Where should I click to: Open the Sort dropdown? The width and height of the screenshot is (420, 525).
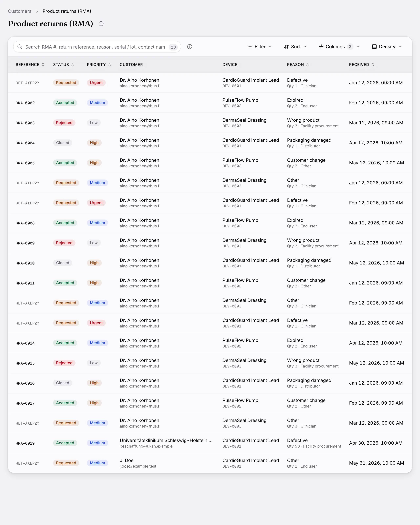pyautogui.click(x=295, y=47)
